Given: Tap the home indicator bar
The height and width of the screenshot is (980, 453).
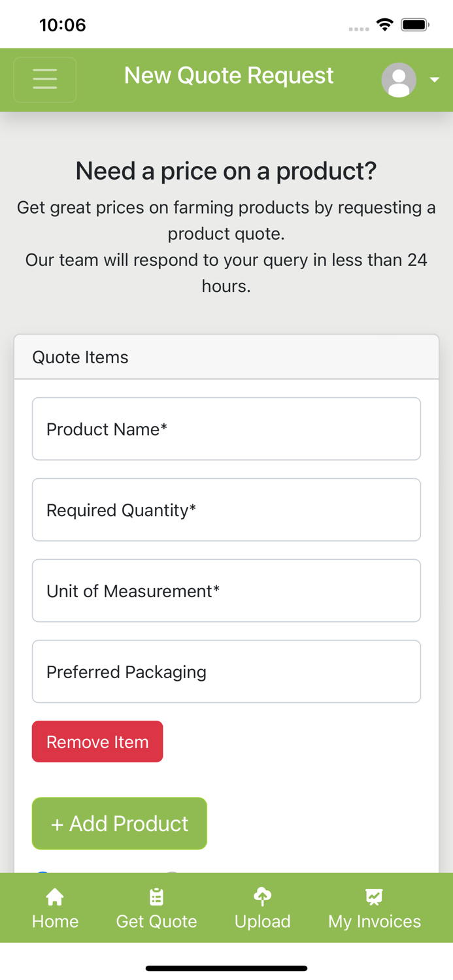Looking at the screenshot, I should point(226,968).
